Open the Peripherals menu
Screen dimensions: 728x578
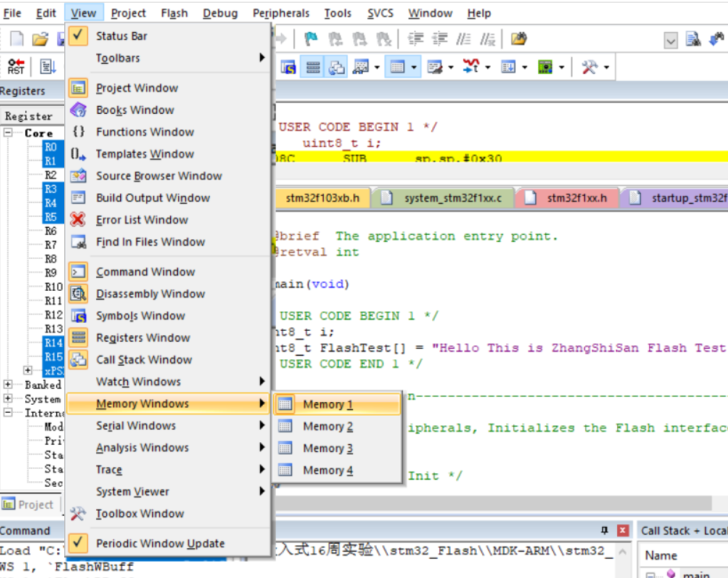pyautogui.click(x=281, y=14)
